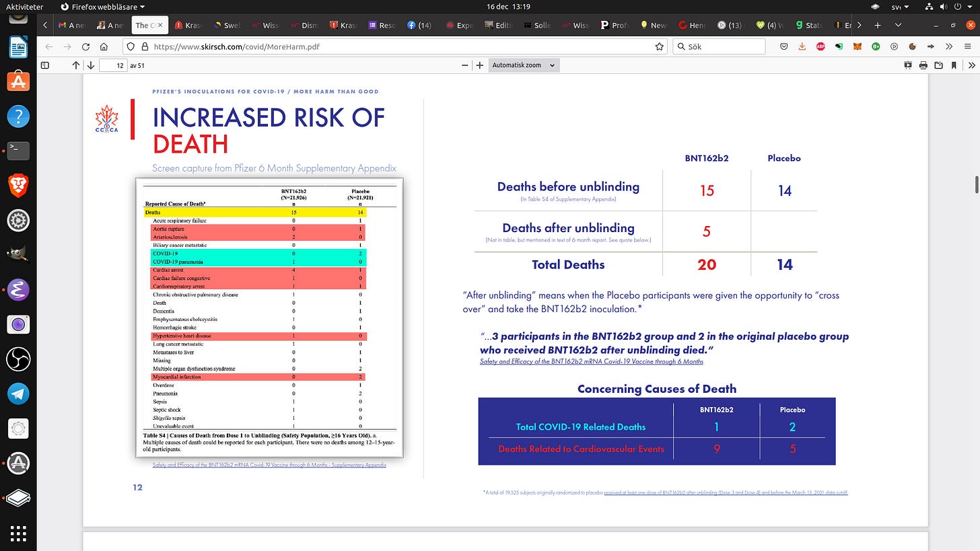
Task: Show all applications grid
Action: (x=18, y=534)
